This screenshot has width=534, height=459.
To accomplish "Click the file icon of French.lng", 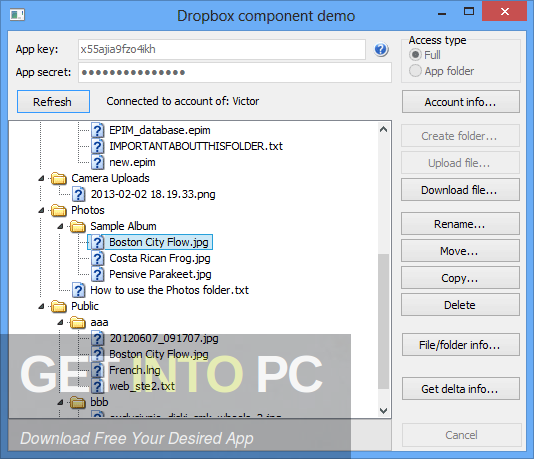I will pos(98,370).
